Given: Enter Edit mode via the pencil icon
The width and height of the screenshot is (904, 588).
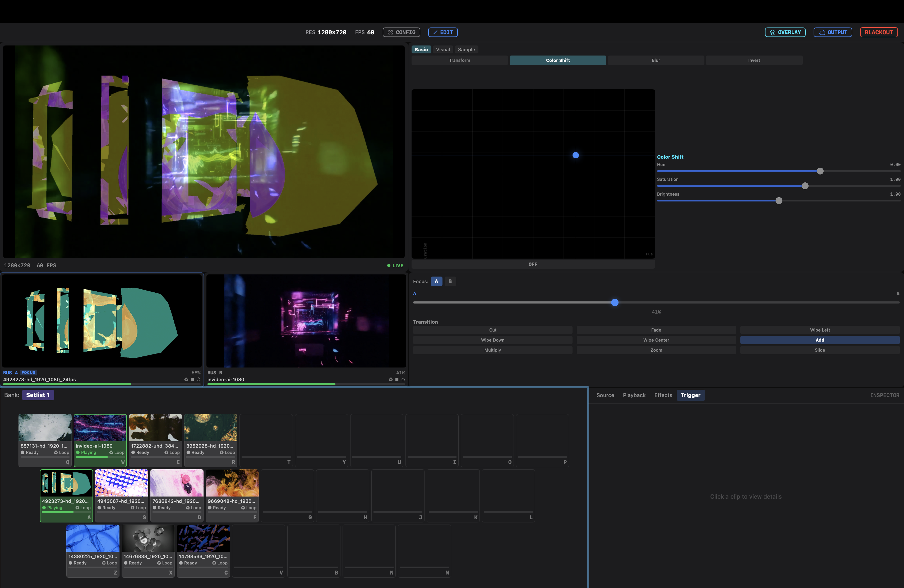Looking at the screenshot, I should [436, 32].
